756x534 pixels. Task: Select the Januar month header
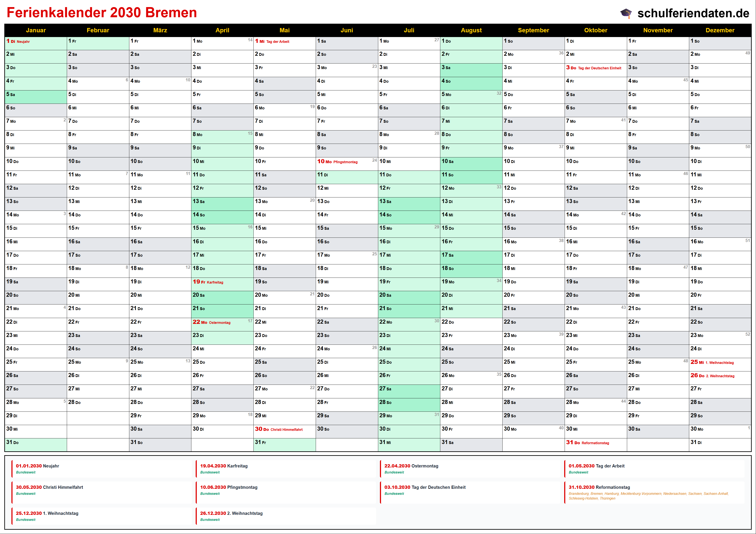[x=36, y=30]
